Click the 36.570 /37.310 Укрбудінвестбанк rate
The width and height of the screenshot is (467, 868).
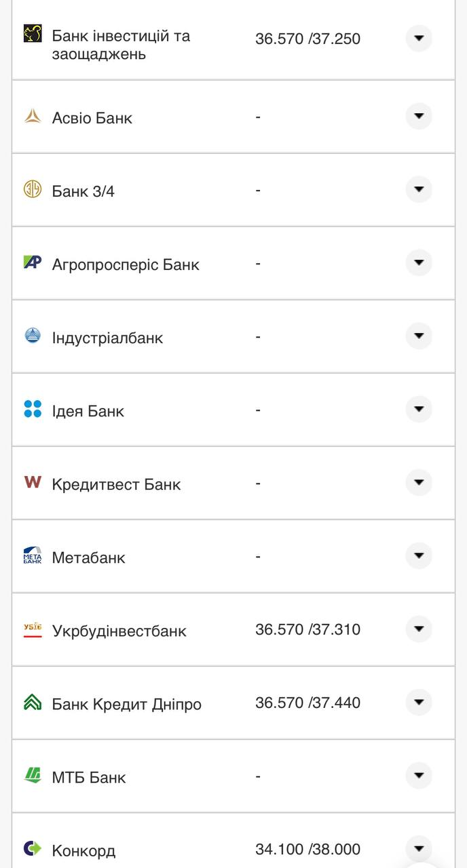coord(307,629)
